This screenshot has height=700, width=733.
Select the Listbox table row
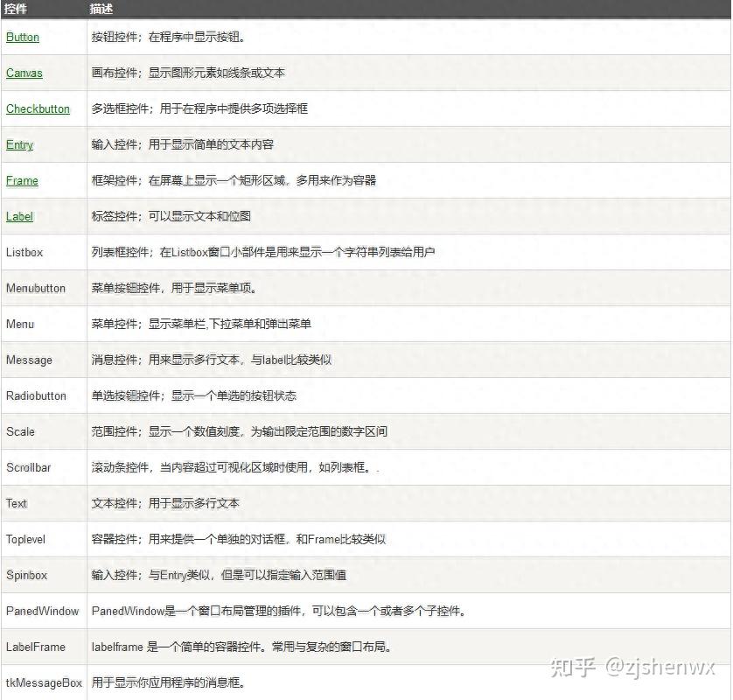click(26, 252)
